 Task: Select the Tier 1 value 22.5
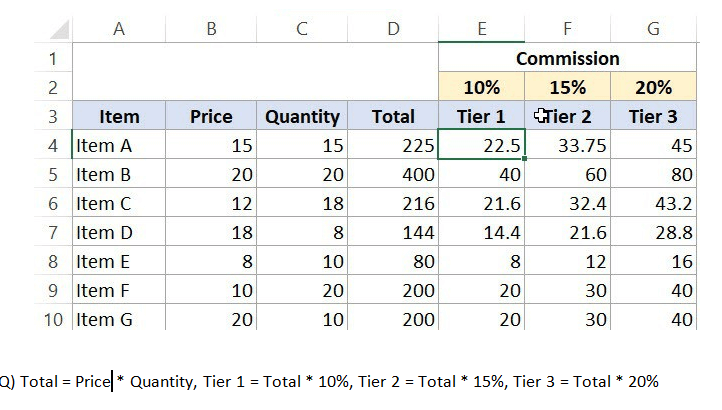481,146
